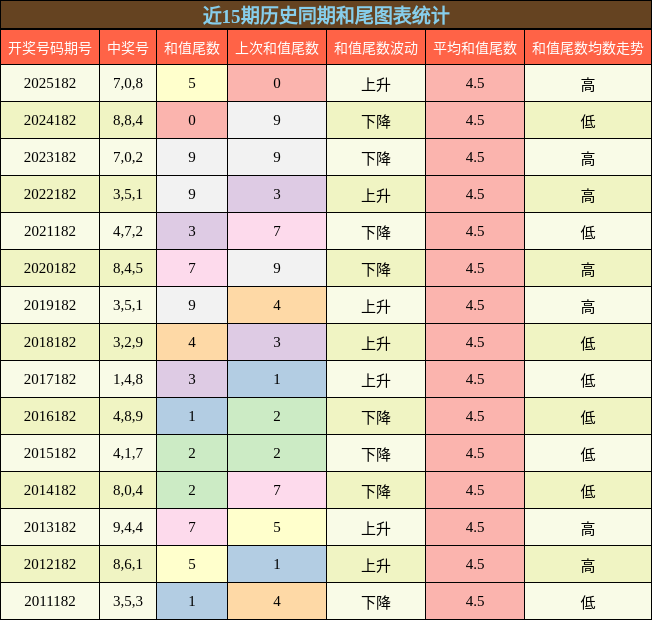Click 4.5 average in row 2023182
This screenshot has width=652, height=620.
[475, 157]
